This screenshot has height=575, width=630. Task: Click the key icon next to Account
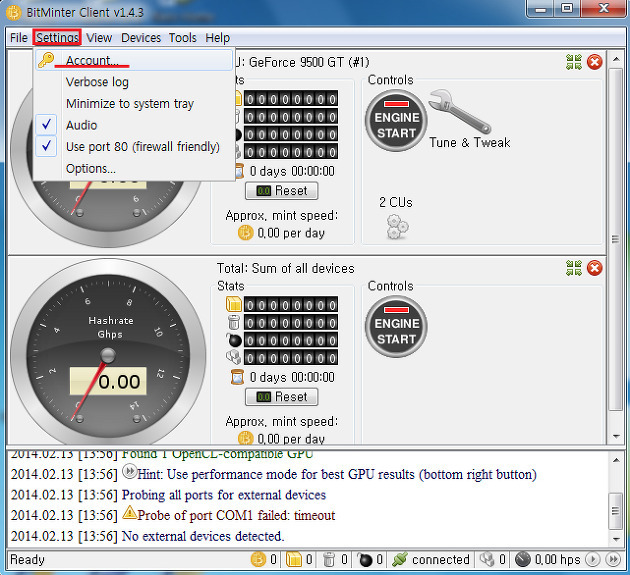pyautogui.click(x=46, y=60)
